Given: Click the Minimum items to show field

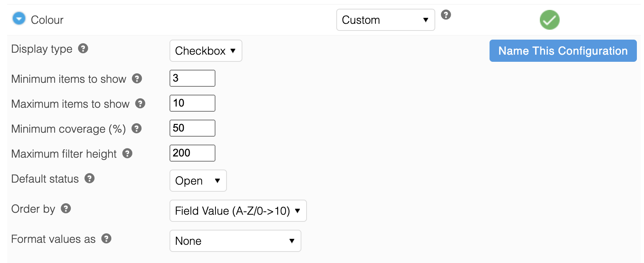Looking at the screenshot, I should click(192, 78).
